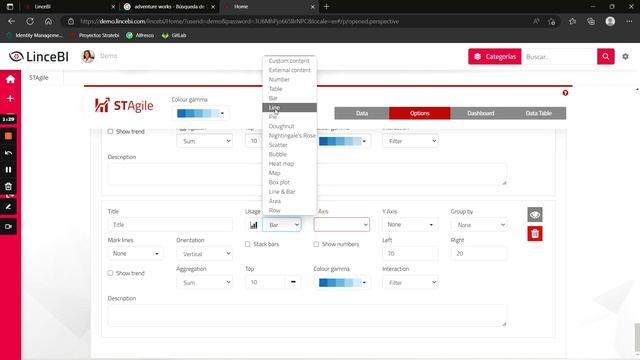Open the Usage dropdown showing Bar

(282, 224)
